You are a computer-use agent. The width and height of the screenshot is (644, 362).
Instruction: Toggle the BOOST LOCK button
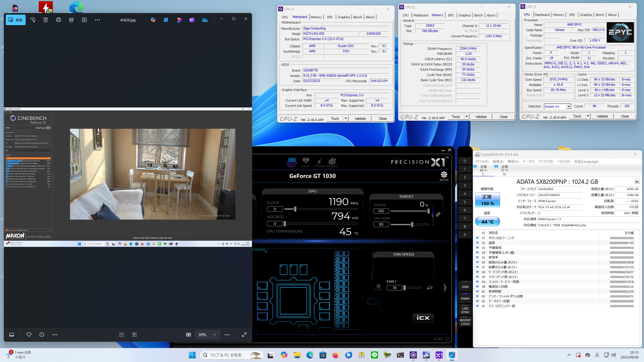(465, 322)
